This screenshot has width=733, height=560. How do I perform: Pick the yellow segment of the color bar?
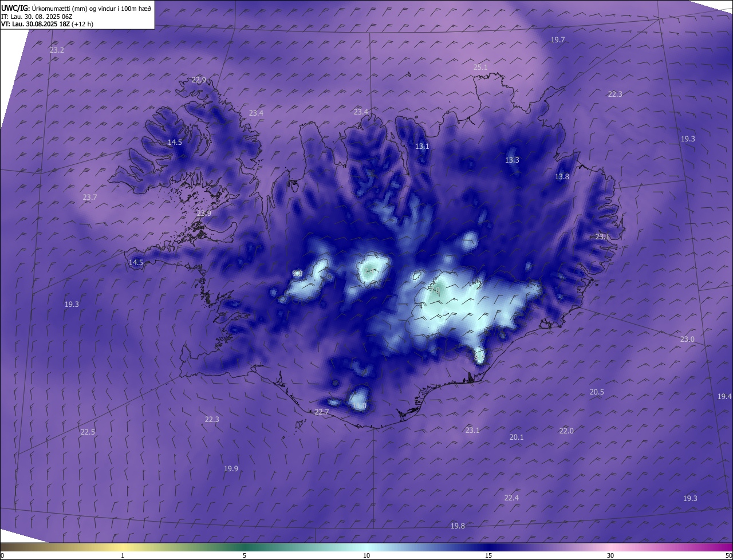123,548
